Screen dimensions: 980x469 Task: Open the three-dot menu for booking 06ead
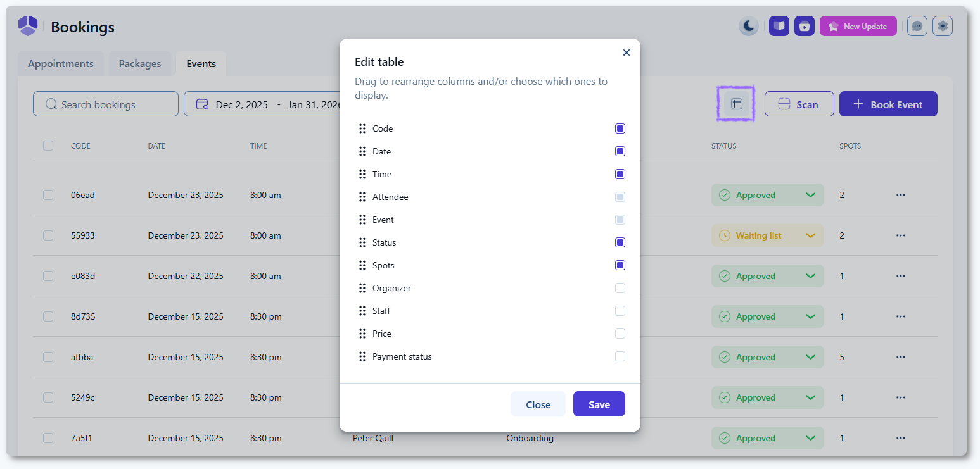coord(901,195)
